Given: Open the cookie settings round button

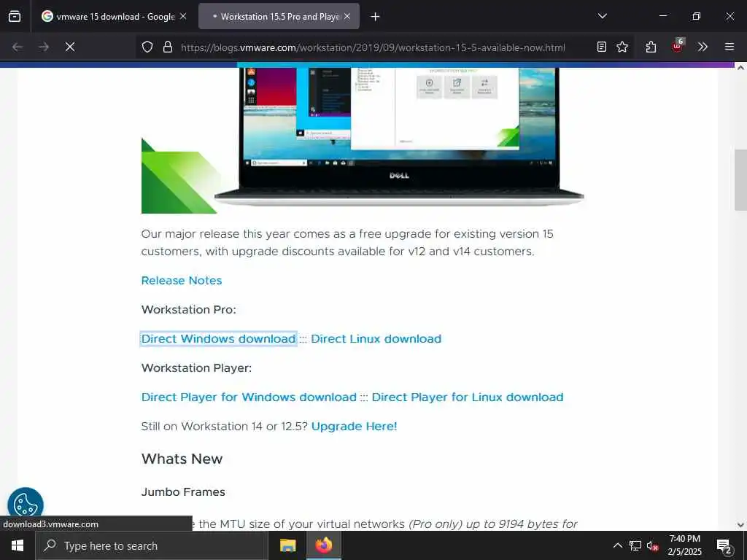Looking at the screenshot, I should point(26,505).
